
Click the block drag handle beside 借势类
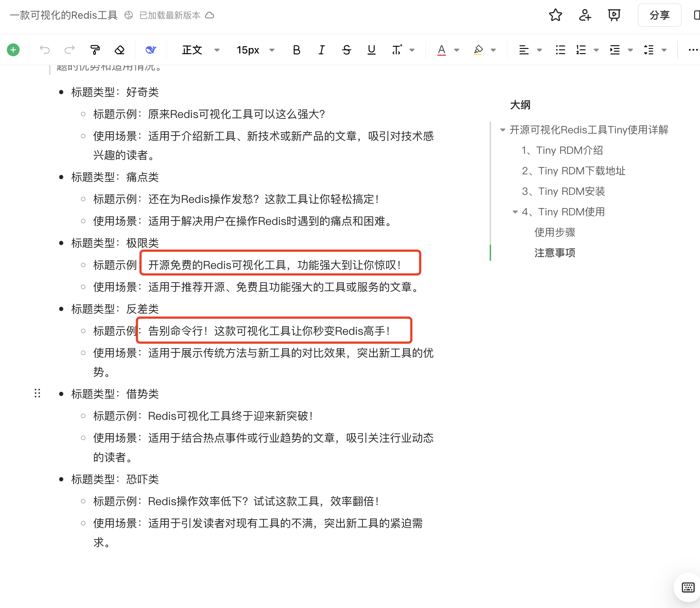37,393
